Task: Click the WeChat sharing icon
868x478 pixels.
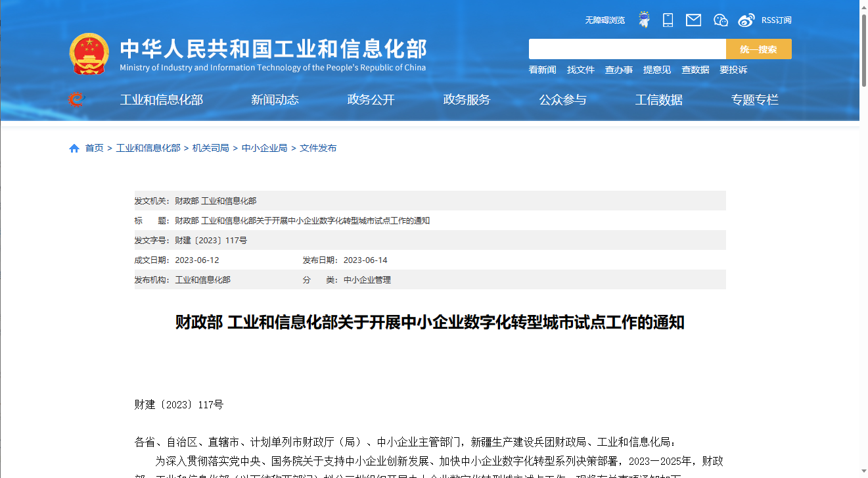Action: pyautogui.click(x=720, y=20)
